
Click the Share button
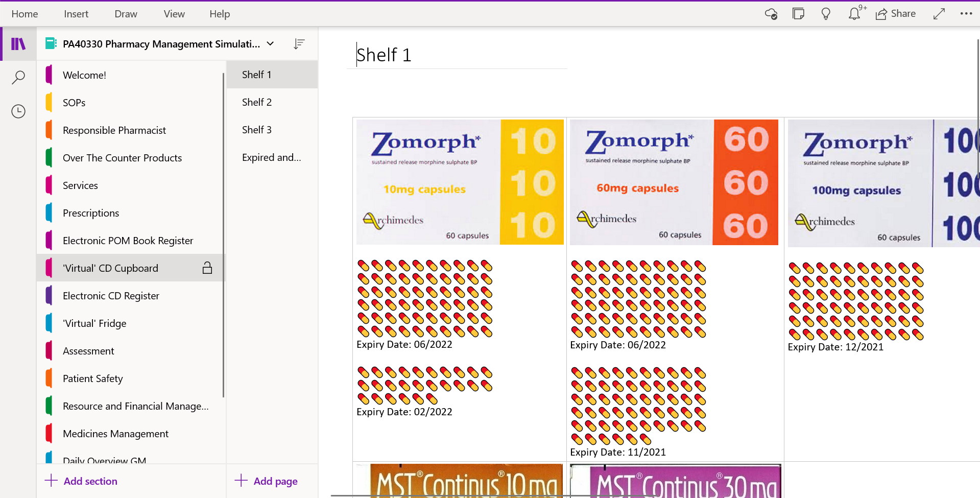tap(896, 14)
